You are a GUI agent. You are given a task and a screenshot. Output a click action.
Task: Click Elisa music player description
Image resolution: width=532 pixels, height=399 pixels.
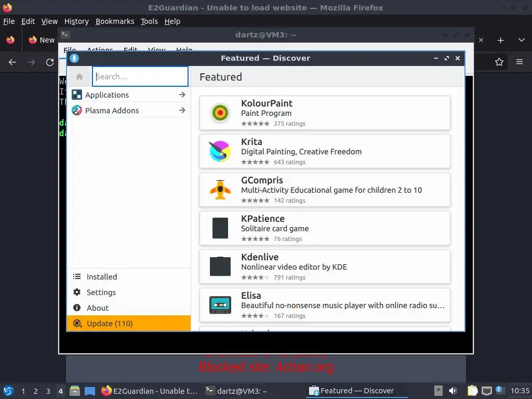click(x=343, y=305)
